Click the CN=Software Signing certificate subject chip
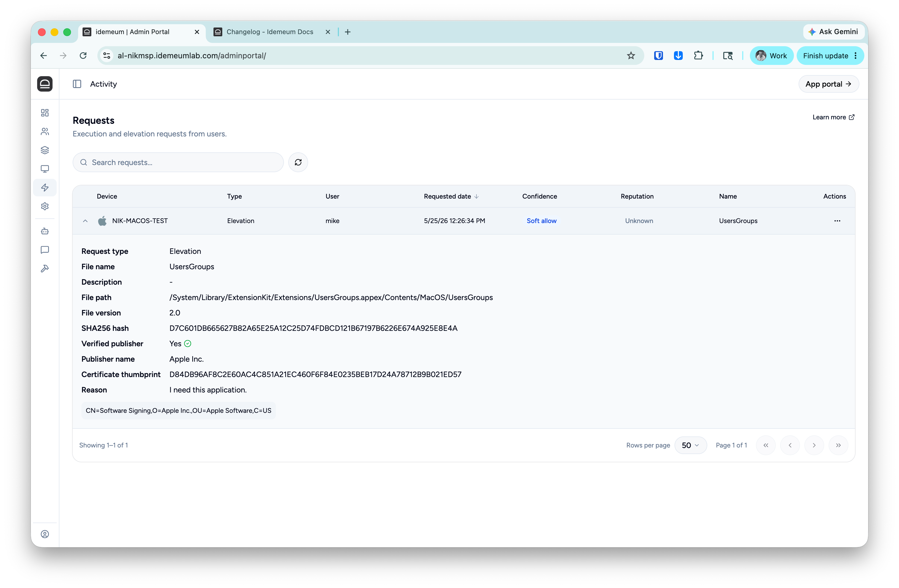The image size is (899, 588). point(178,411)
